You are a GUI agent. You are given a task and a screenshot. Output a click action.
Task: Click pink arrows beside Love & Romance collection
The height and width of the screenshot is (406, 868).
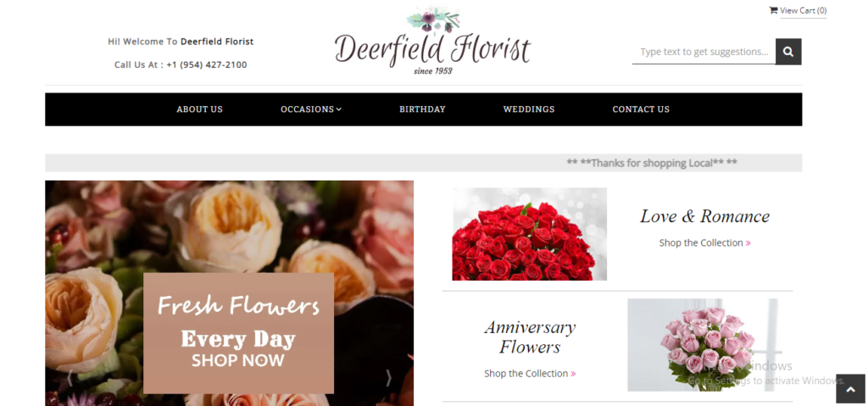click(748, 243)
